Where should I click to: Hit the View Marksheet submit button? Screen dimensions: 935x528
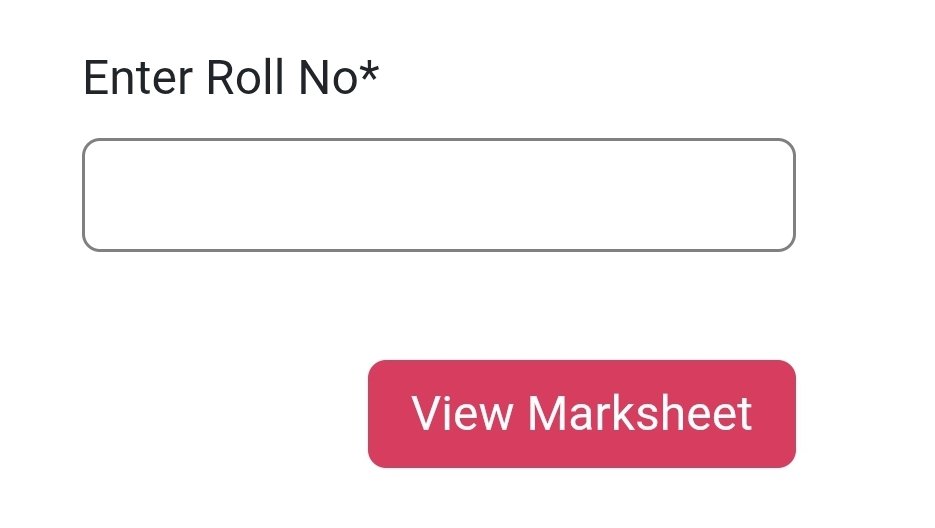pyautogui.click(x=581, y=414)
